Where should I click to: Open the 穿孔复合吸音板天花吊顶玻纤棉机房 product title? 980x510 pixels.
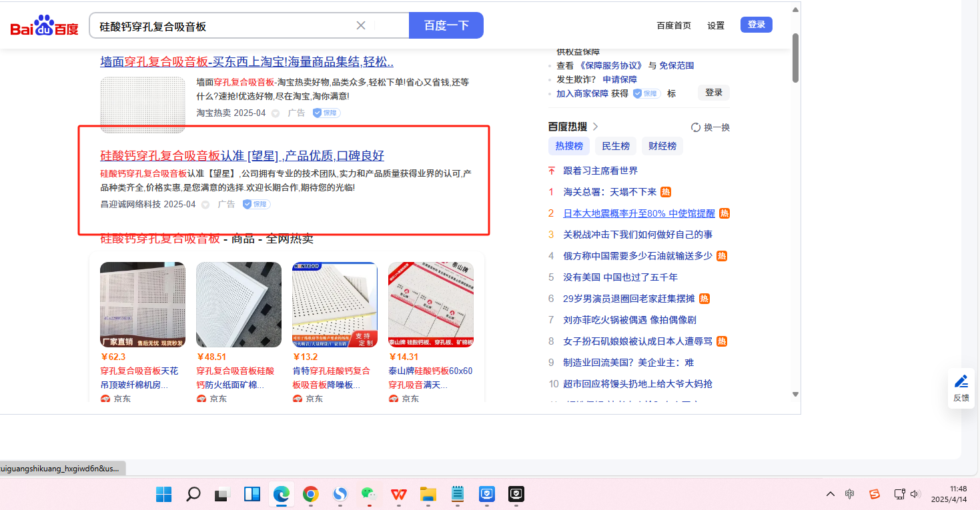pos(139,378)
